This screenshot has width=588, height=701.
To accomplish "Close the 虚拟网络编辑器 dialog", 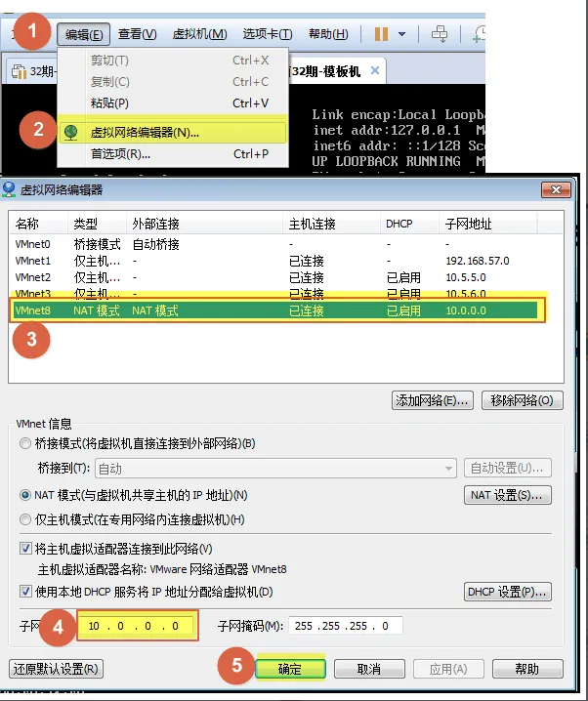I will point(556,190).
